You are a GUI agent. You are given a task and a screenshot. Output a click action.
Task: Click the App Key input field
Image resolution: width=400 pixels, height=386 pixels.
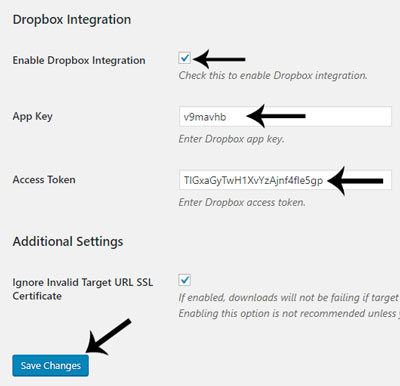(x=285, y=116)
